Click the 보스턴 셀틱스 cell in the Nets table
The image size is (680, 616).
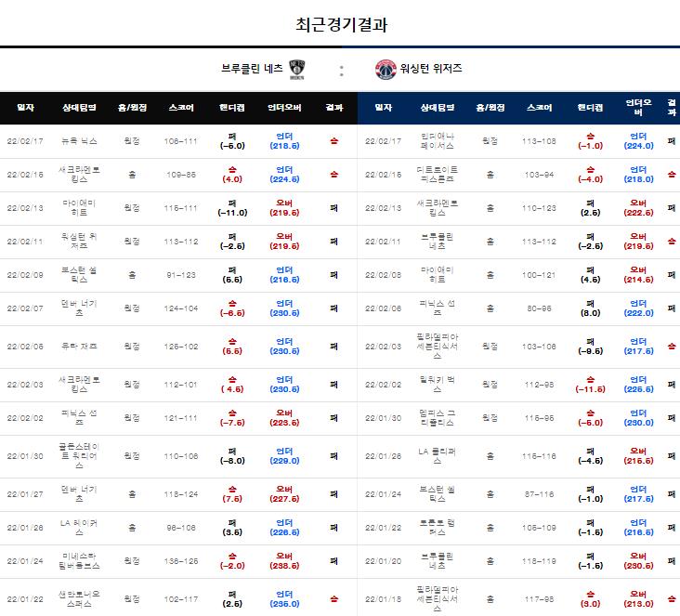pyautogui.click(x=79, y=275)
